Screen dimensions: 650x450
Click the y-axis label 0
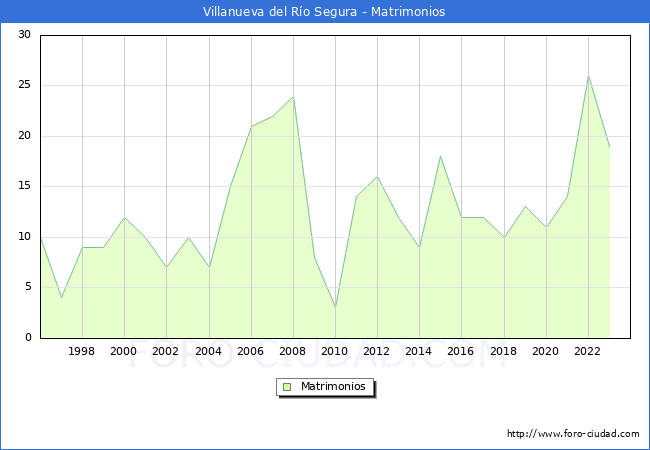(28, 337)
